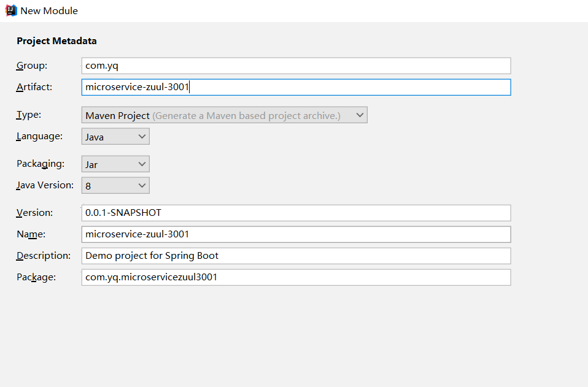This screenshot has width=588, height=387.
Task: Click the "Language:" label
Action: click(x=39, y=136)
